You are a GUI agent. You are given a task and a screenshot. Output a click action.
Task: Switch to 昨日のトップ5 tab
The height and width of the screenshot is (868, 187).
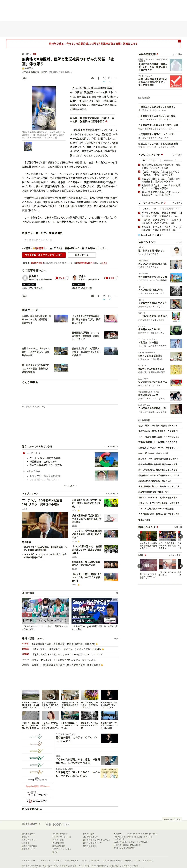point(171,160)
